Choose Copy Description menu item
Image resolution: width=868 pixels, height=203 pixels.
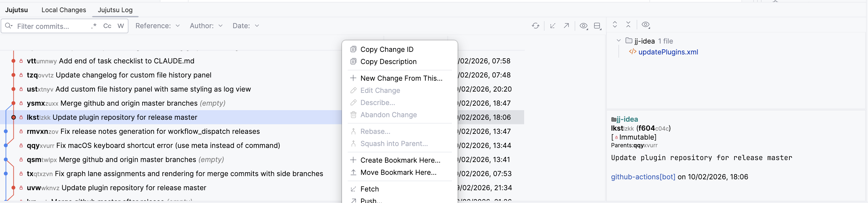pos(399,61)
